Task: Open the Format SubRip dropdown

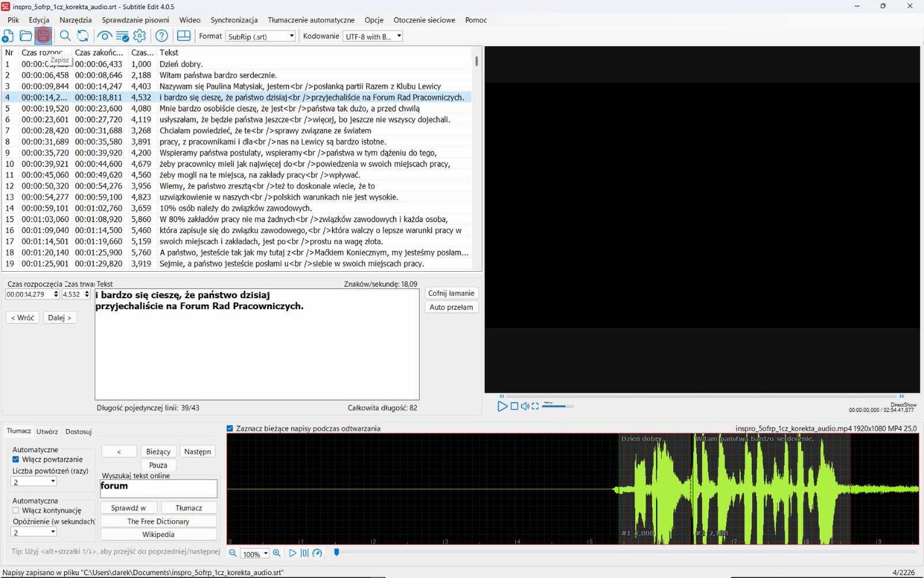Action: click(x=260, y=36)
